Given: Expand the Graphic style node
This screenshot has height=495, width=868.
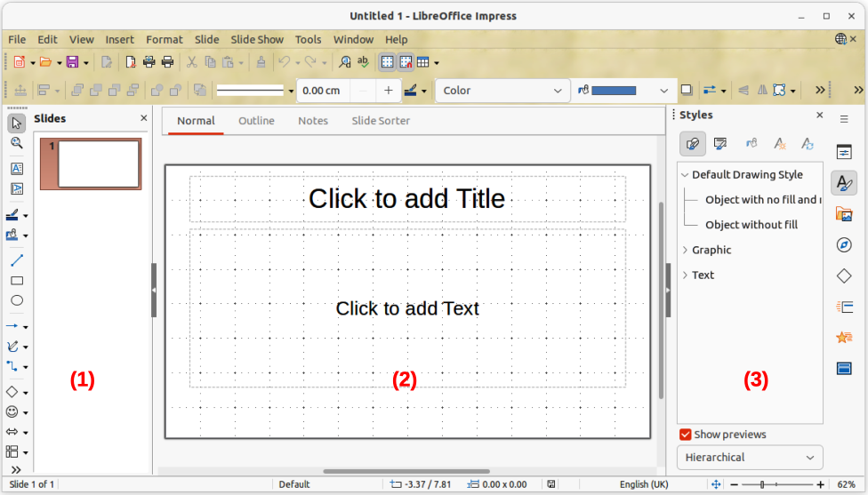Looking at the screenshot, I should pyautogui.click(x=685, y=250).
